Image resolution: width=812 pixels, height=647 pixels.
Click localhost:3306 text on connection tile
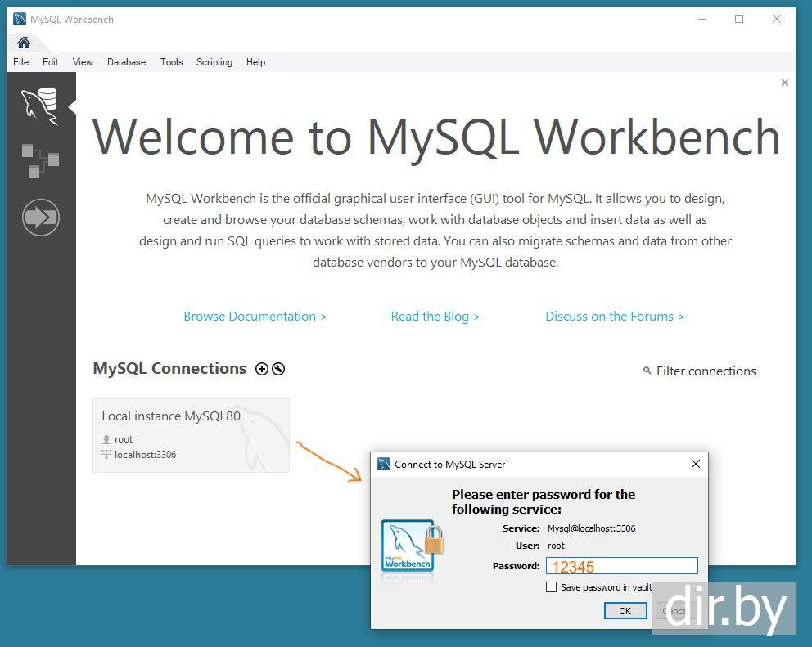(145, 455)
